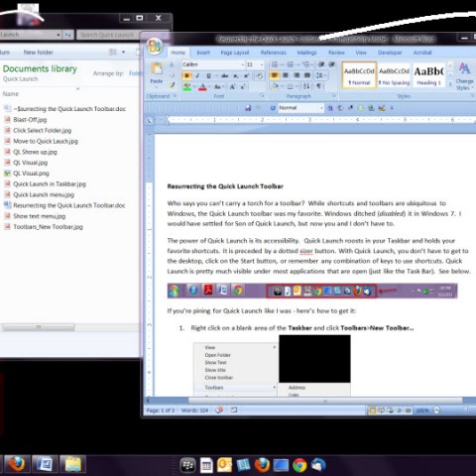Screen dimensions: 476x476
Task: Open the Mailings tab
Action: pyautogui.click(x=306, y=53)
